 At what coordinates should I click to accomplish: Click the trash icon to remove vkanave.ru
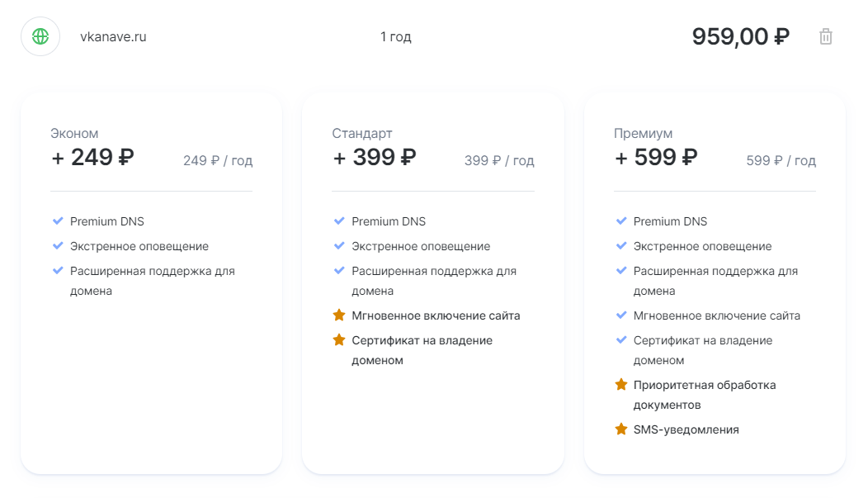(x=825, y=36)
